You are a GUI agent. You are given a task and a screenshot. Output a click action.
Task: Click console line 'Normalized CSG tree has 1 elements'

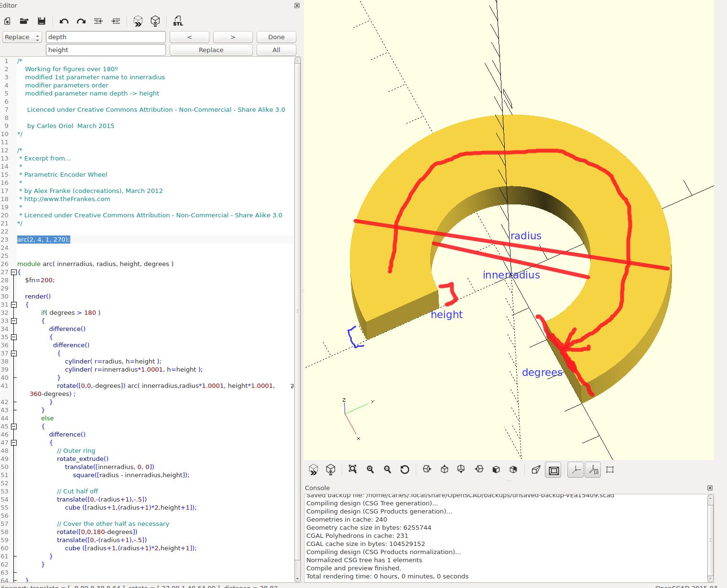coord(364,560)
